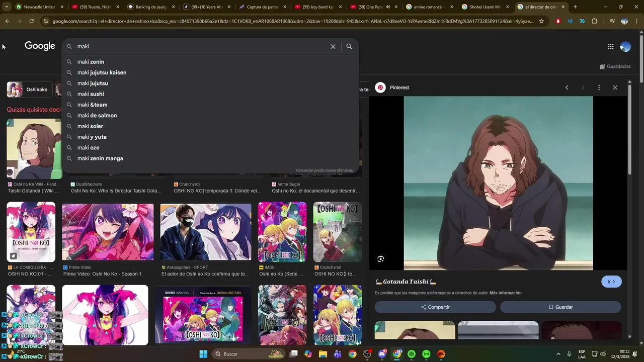Click the Google logo
The width and height of the screenshot is (644, 362).
(40, 46)
